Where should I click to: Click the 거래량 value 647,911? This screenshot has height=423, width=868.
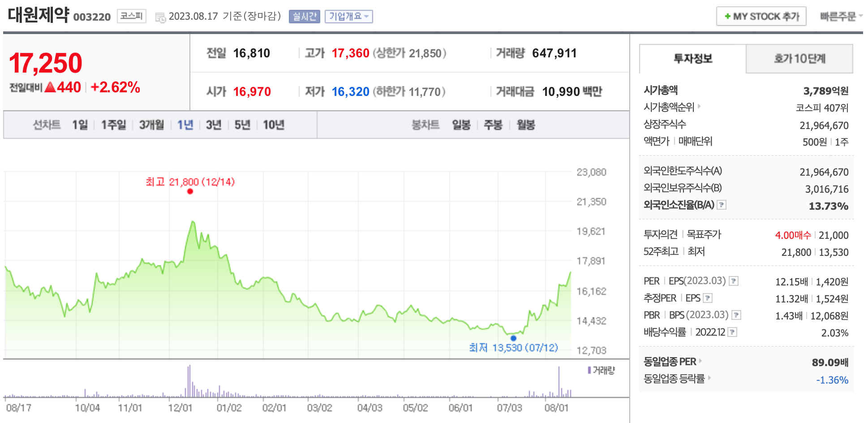(554, 53)
